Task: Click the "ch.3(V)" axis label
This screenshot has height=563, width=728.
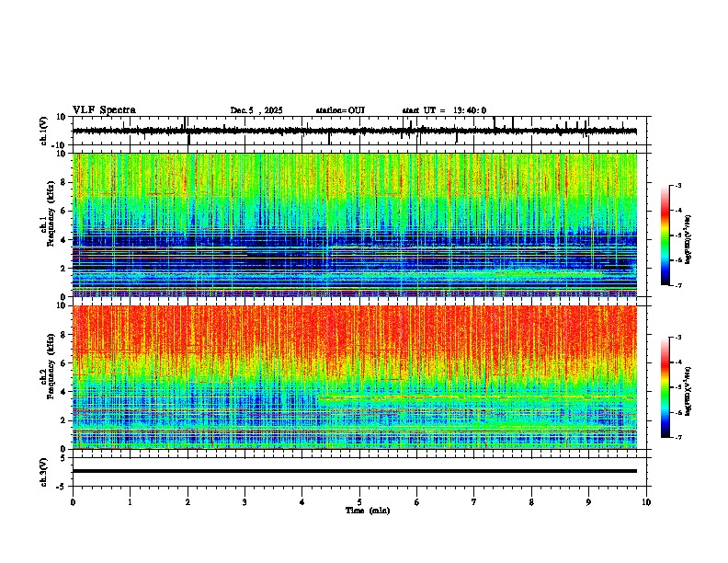Action: point(44,472)
